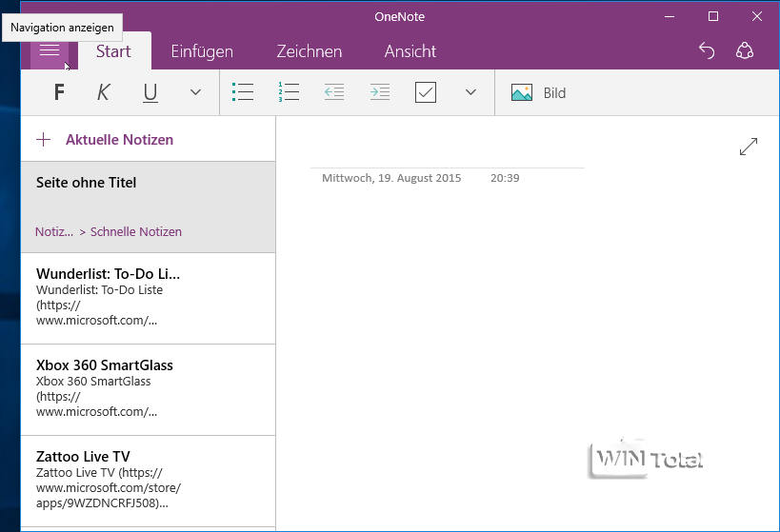
Task: Toggle the to-do checkbox tag
Action: click(426, 92)
